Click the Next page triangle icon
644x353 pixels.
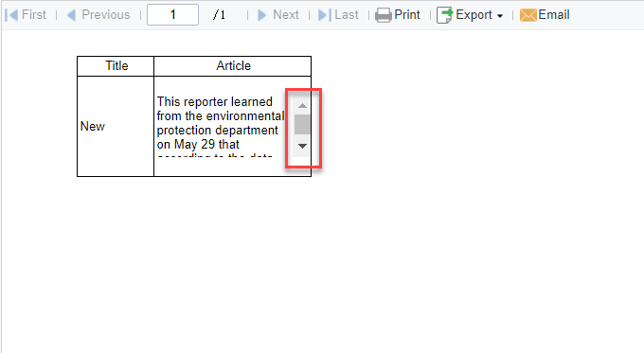click(261, 15)
